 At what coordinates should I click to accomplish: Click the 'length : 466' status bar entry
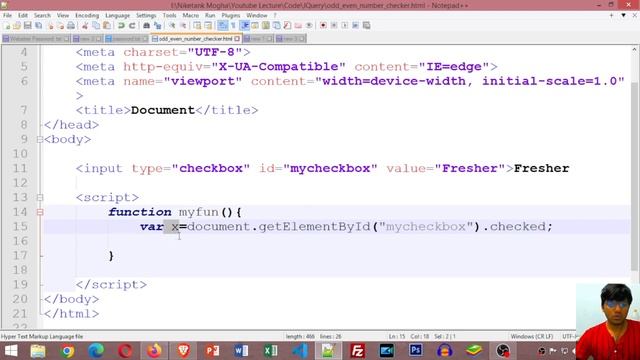[300, 336]
